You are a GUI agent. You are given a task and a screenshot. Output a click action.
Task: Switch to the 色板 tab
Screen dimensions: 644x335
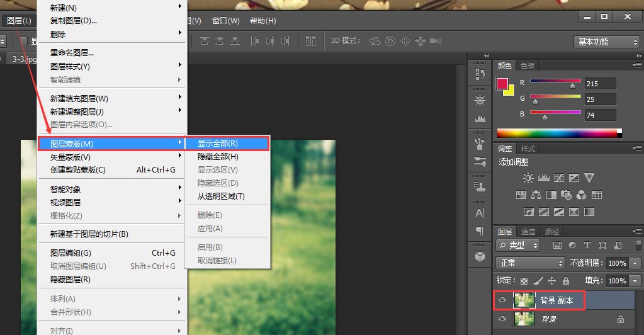coord(528,65)
